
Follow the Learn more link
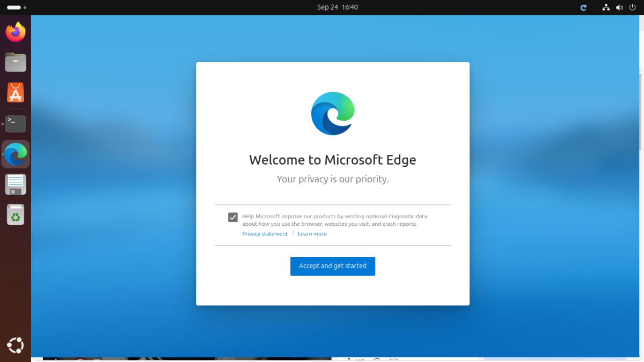[x=312, y=234]
